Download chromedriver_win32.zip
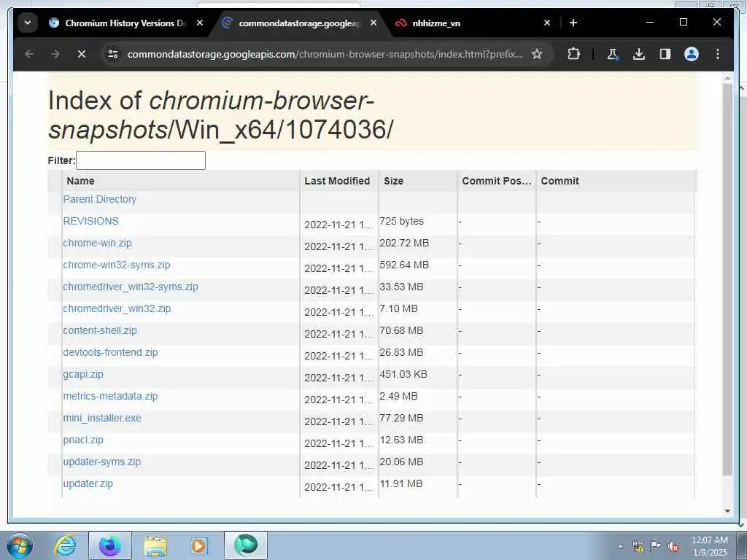 [x=117, y=308]
